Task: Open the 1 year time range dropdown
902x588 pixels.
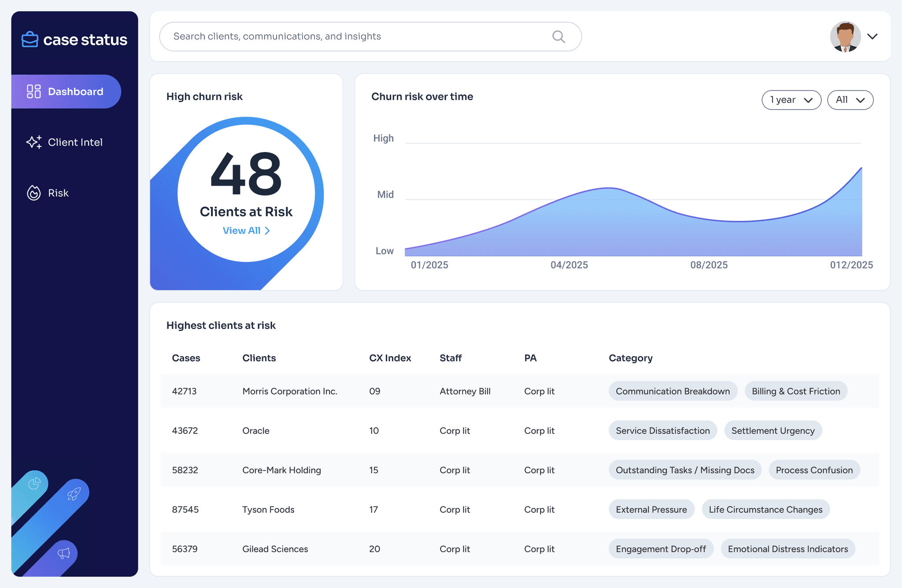Action: [x=791, y=100]
